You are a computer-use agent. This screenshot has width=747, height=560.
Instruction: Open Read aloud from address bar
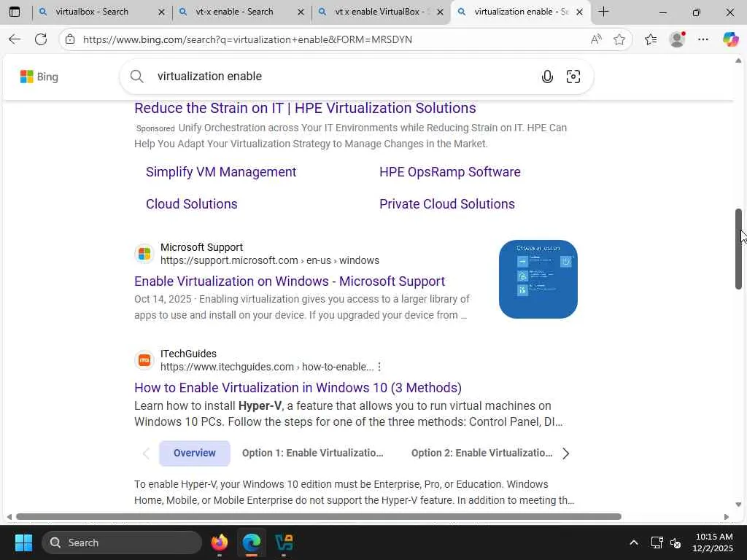click(596, 39)
